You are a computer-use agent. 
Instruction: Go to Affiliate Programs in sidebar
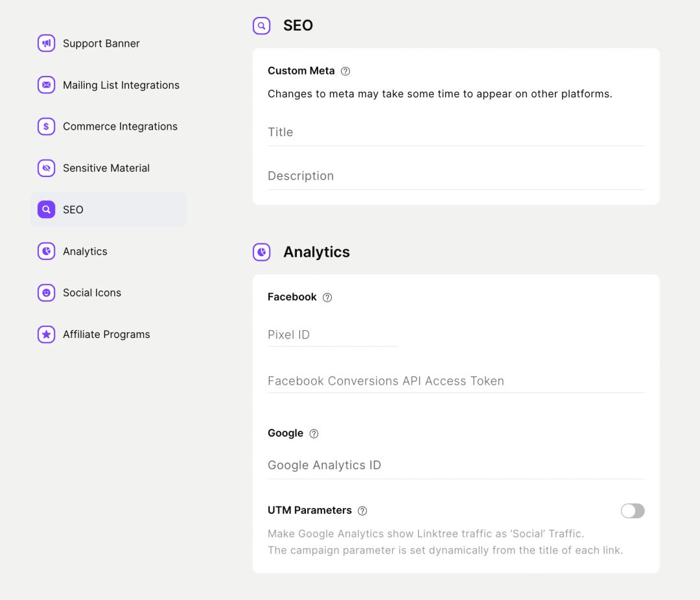click(106, 335)
